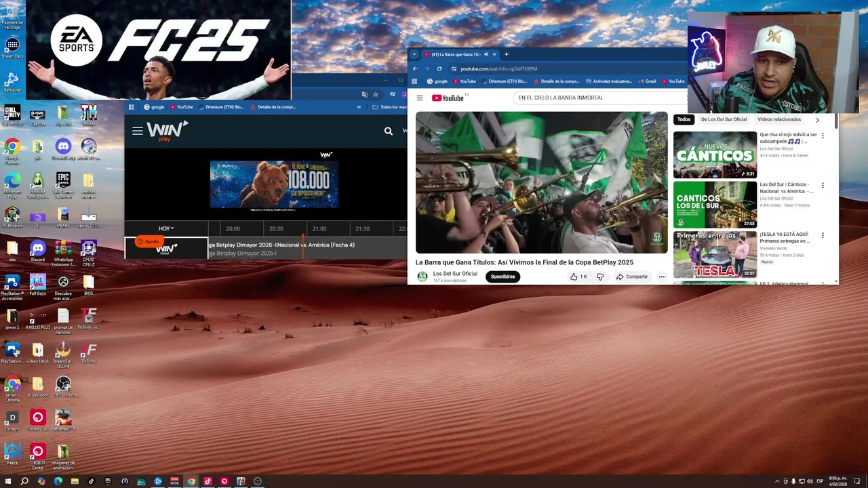This screenshot has width=868, height=488.
Task: Open Battle.net desktop shortcut
Action: [12, 83]
